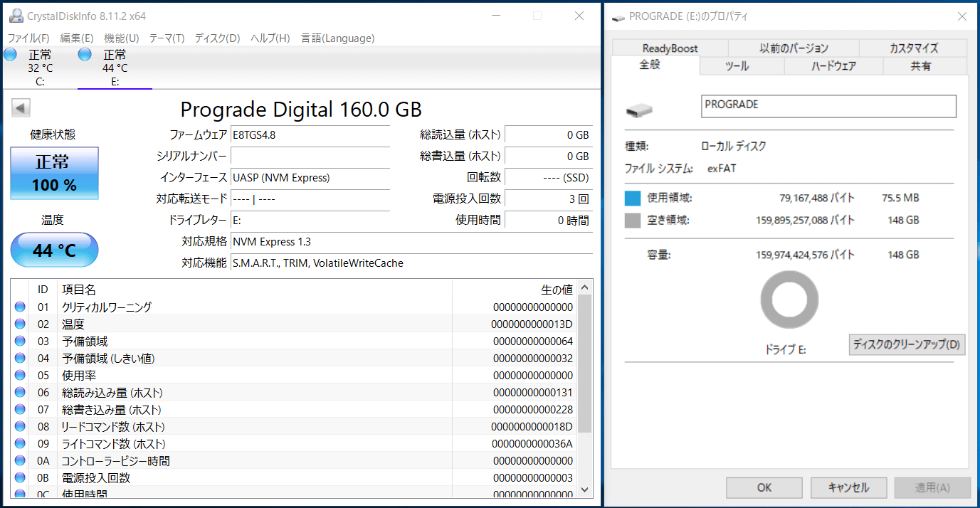Viewport: 980px width, 508px height.
Task: Click status orb for row 07 総書き込み量
Action: pos(20,410)
